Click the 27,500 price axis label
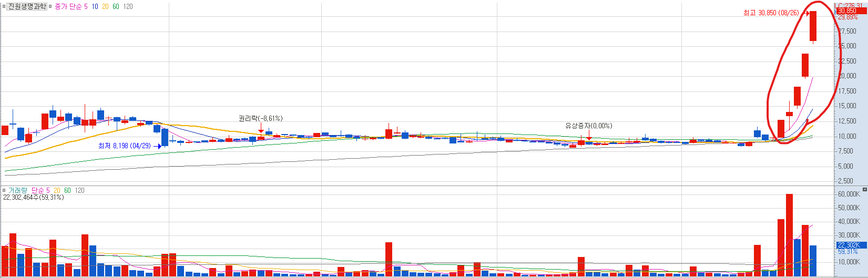This screenshot has height=278, width=868. tap(847, 32)
